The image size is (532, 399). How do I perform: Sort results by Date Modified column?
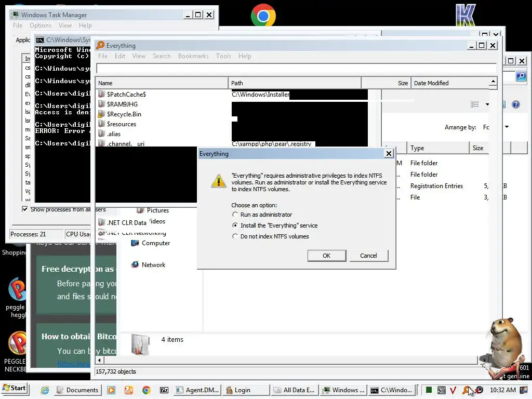tap(450, 83)
